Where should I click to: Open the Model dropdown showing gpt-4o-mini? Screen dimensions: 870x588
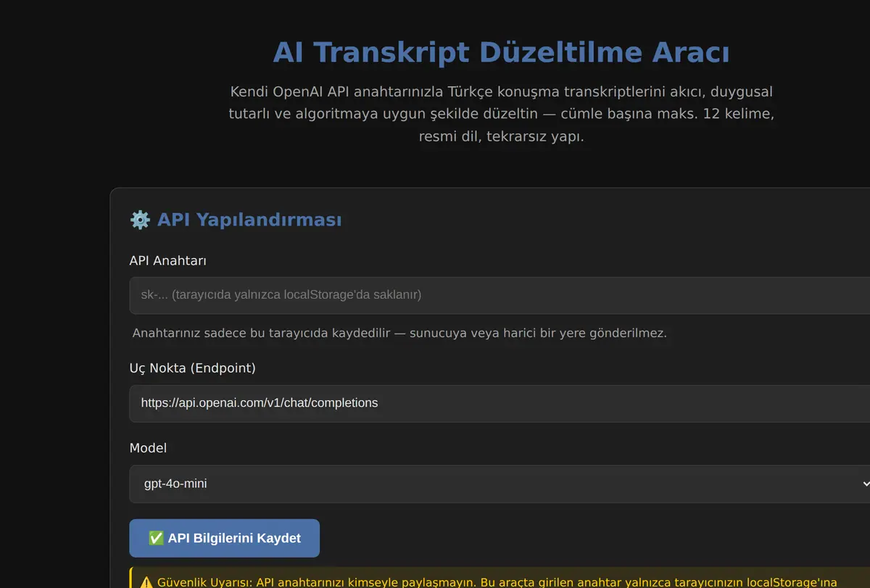[x=500, y=484]
